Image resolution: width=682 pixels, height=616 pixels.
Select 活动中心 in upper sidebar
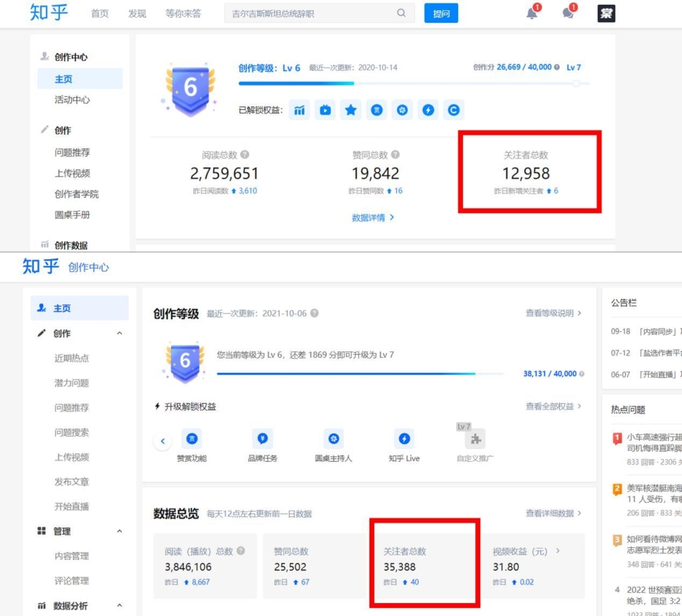(x=72, y=100)
